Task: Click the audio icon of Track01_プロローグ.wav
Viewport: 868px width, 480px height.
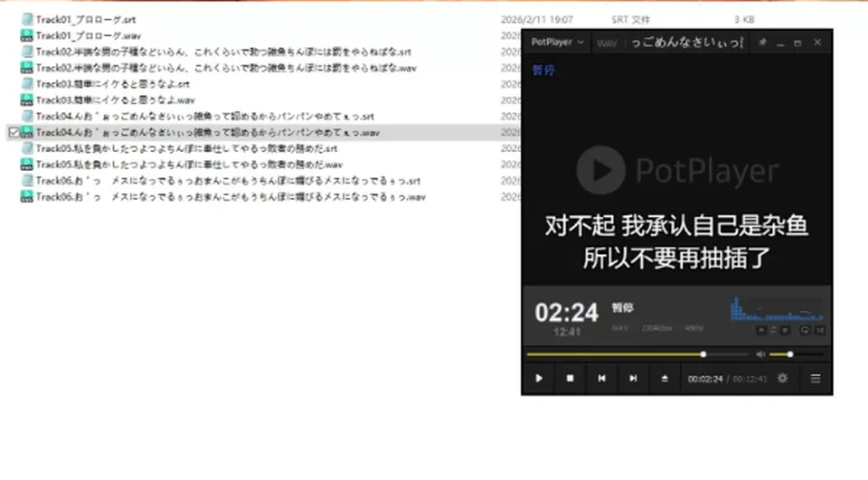Action: [26, 35]
